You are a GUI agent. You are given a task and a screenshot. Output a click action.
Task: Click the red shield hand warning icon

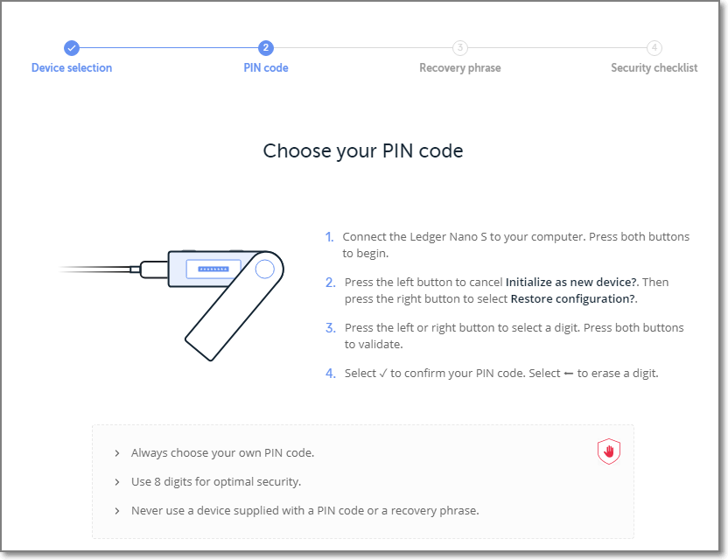[x=609, y=451]
